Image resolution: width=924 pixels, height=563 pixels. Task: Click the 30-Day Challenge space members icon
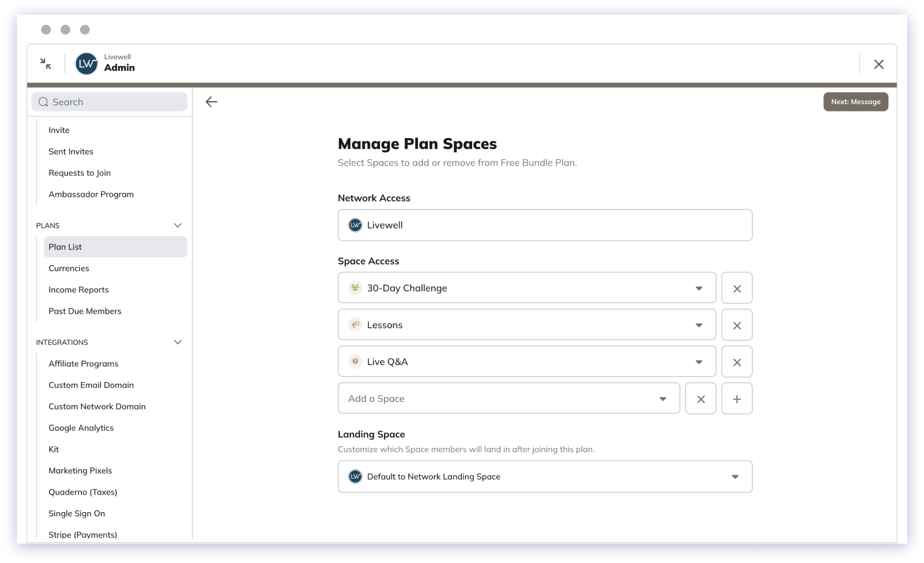354,288
